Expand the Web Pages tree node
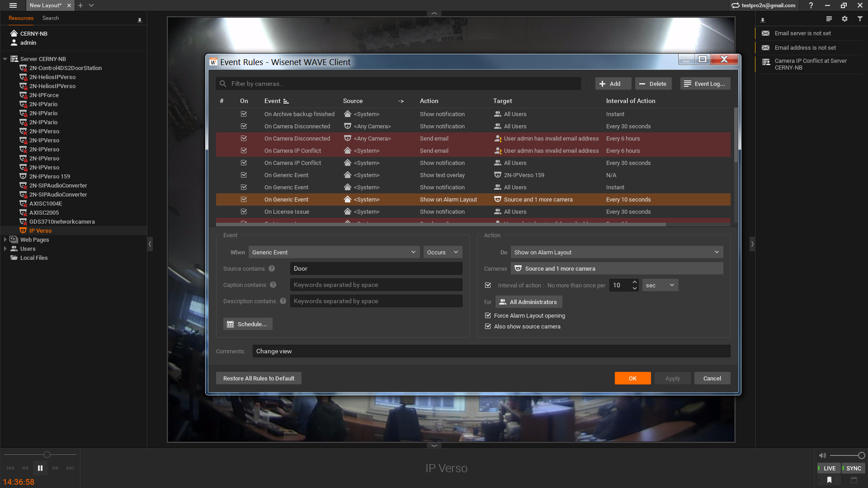868x488 pixels. click(x=5, y=239)
